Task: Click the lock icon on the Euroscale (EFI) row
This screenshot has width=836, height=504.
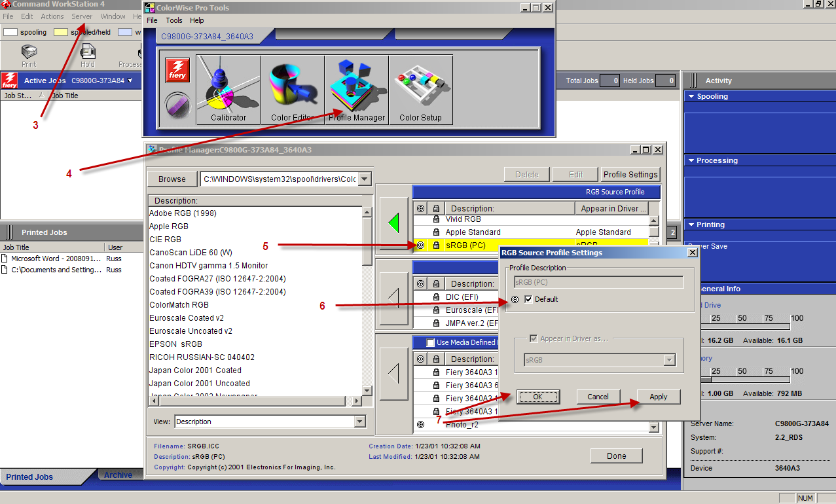Action: tap(437, 310)
